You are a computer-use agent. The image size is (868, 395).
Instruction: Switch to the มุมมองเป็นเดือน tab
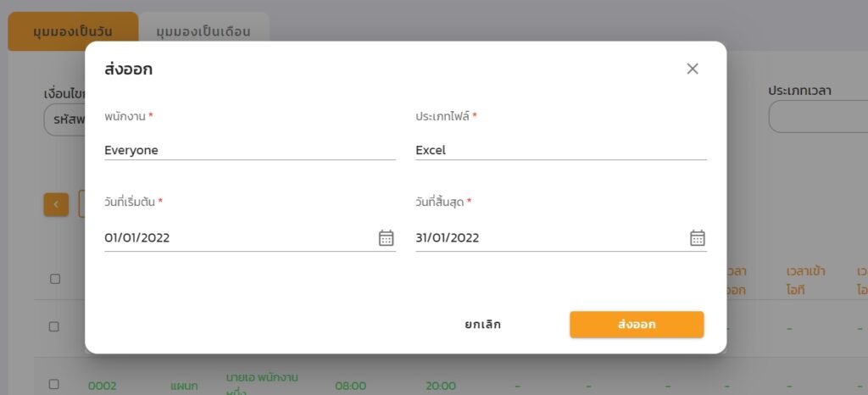coord(203,31)
